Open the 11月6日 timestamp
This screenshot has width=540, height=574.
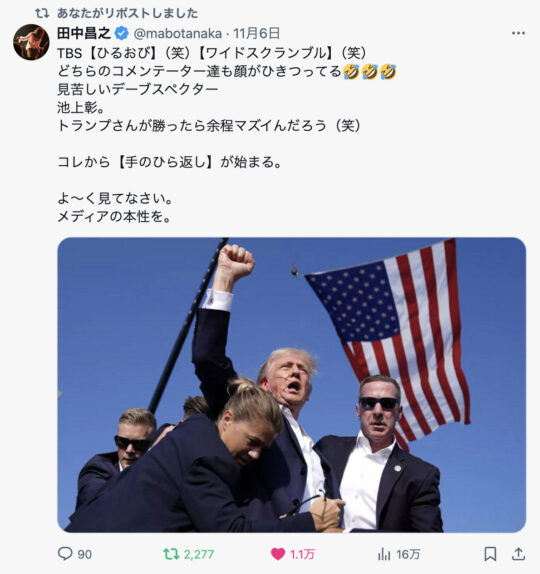pos(257,33)
